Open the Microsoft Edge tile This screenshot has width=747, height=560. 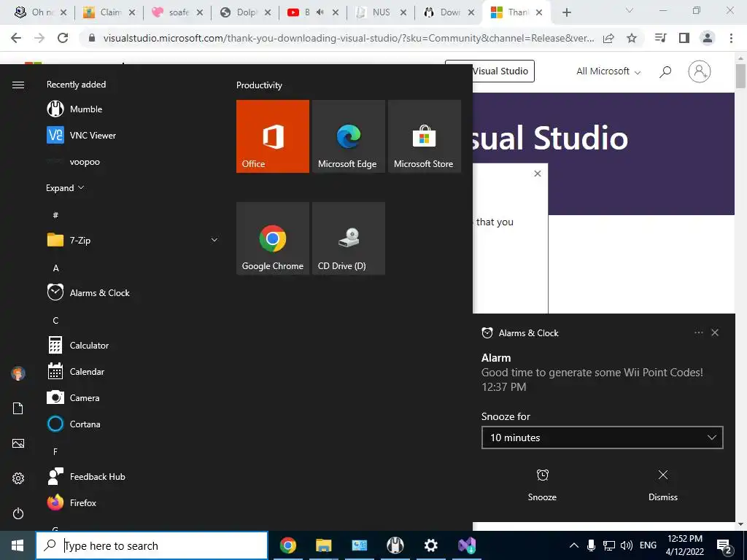click(348, 136)
